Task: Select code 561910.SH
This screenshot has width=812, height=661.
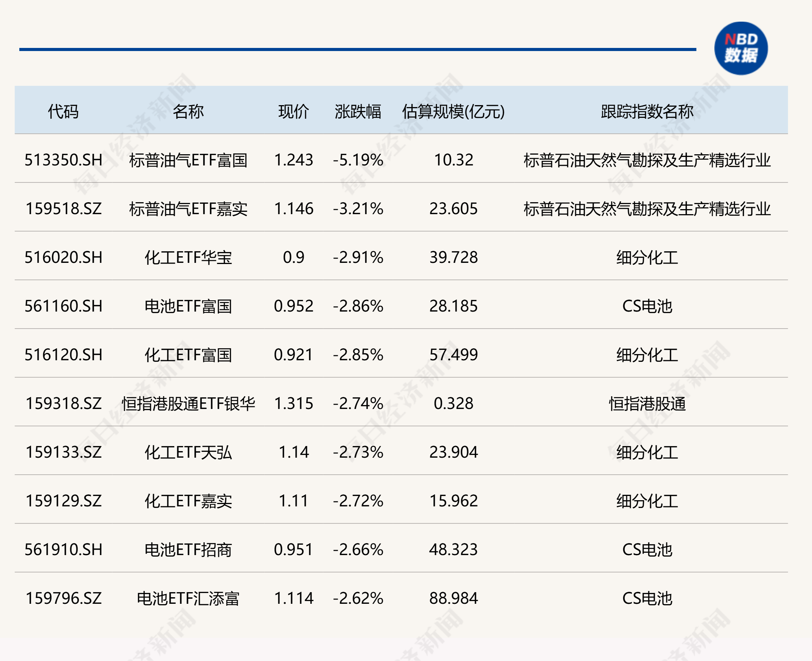Action: tap(63, 550)
